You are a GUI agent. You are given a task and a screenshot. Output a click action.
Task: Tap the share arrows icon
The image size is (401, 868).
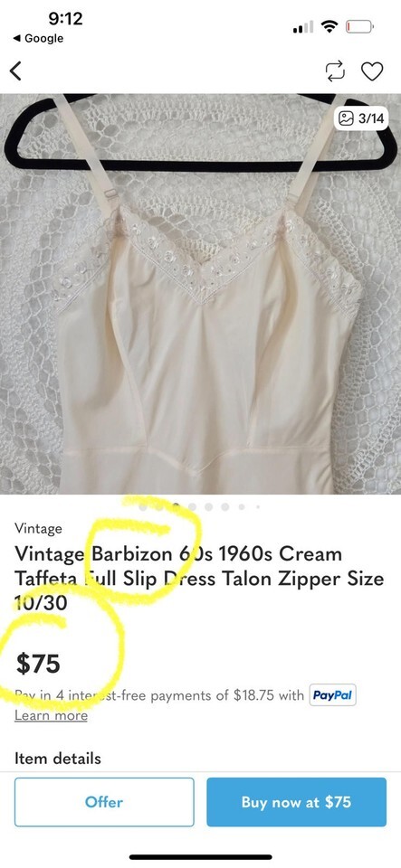tap(335, 71)
